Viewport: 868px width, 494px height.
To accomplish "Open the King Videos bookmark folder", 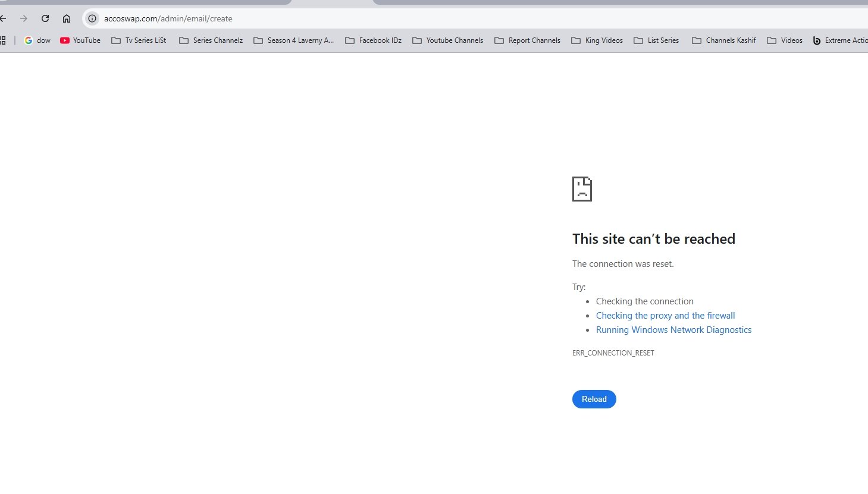I will coord(597,40).
